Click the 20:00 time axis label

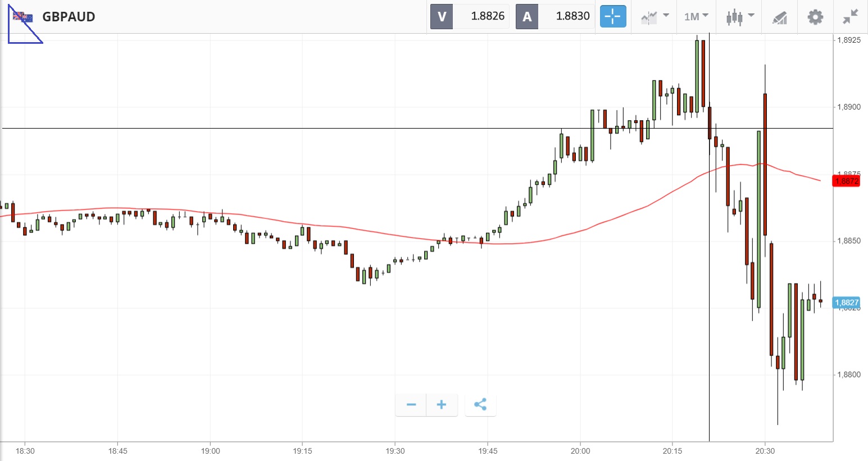580,451
